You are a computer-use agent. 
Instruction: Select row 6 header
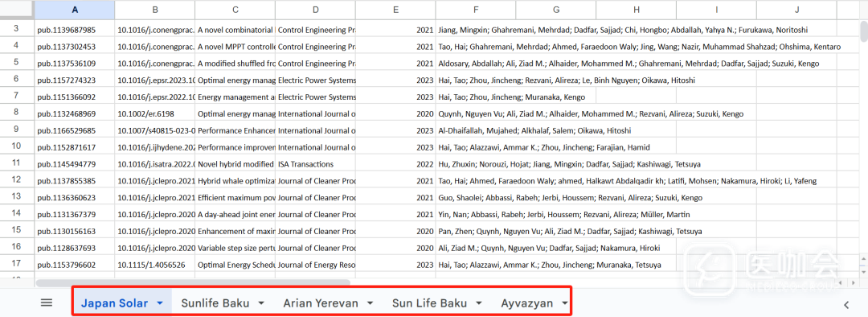point(17,79)
